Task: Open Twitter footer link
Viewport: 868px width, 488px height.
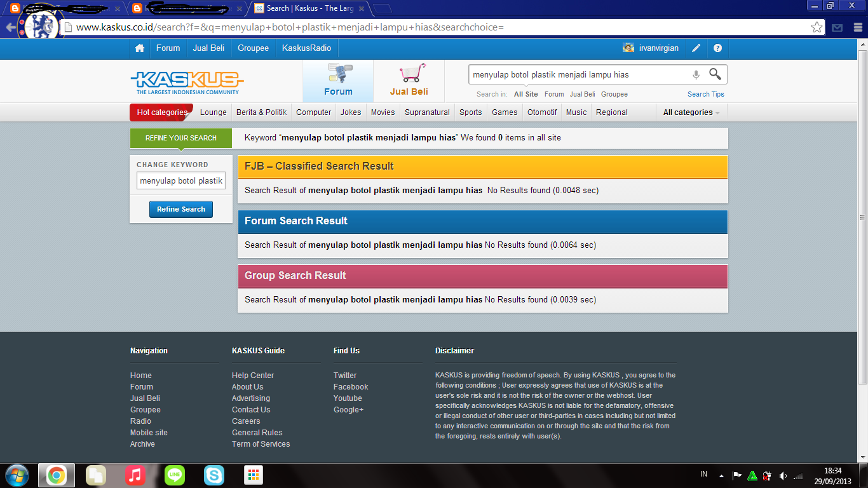Action: [x=345, y=376]
